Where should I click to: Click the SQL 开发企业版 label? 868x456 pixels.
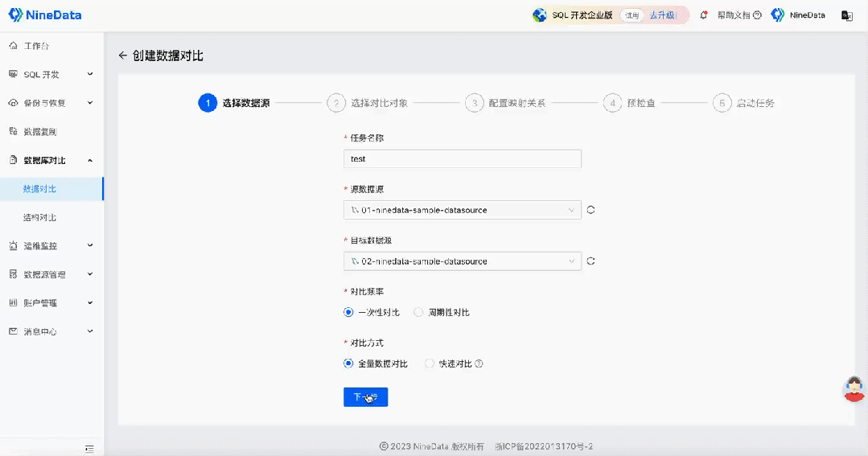(582, 15)
